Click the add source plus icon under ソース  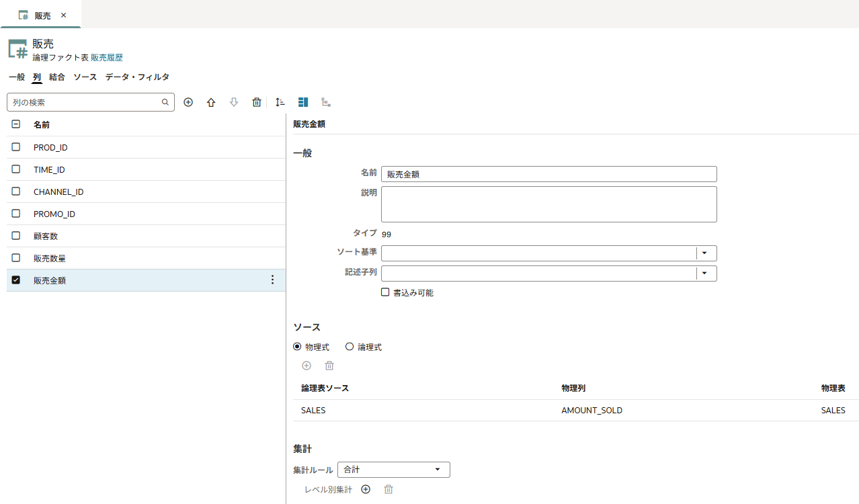306,366
